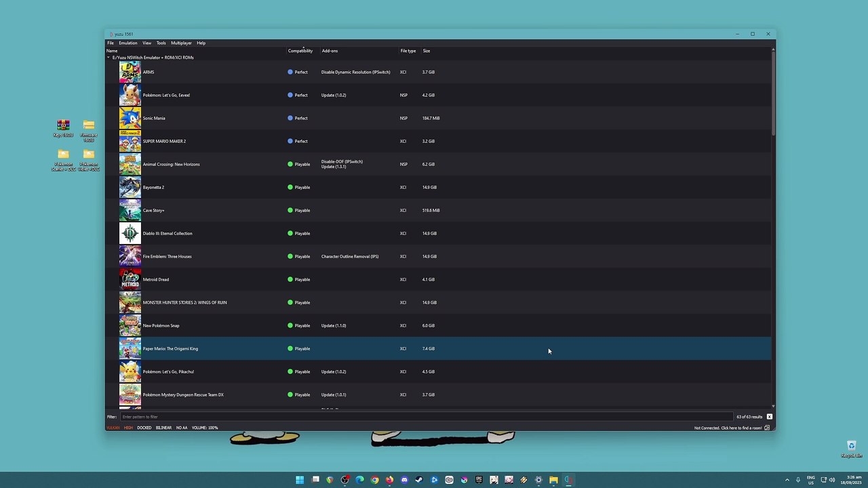Toggle the DOCKED mode status button
This screenshot has height=488, width=868.
[144, 428]
